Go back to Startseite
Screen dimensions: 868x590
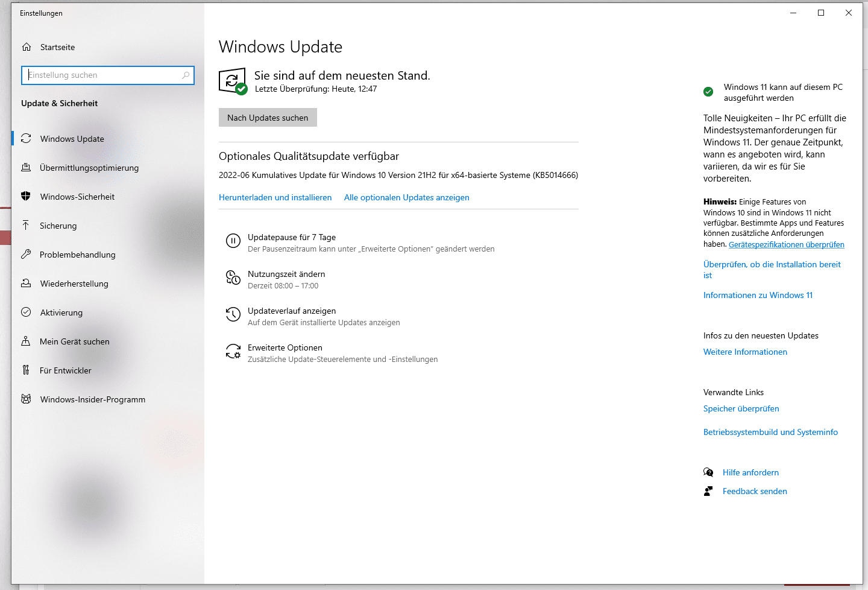click(108, 47)
